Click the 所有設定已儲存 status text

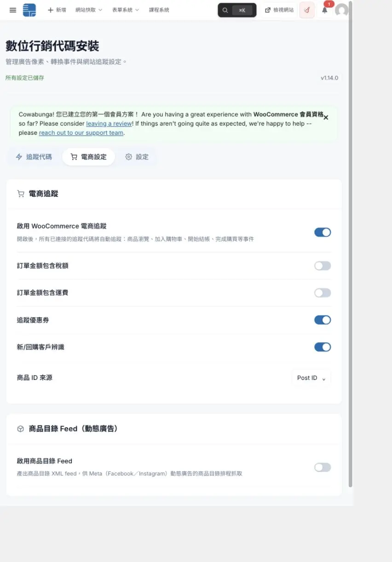[x=25, y=78]
